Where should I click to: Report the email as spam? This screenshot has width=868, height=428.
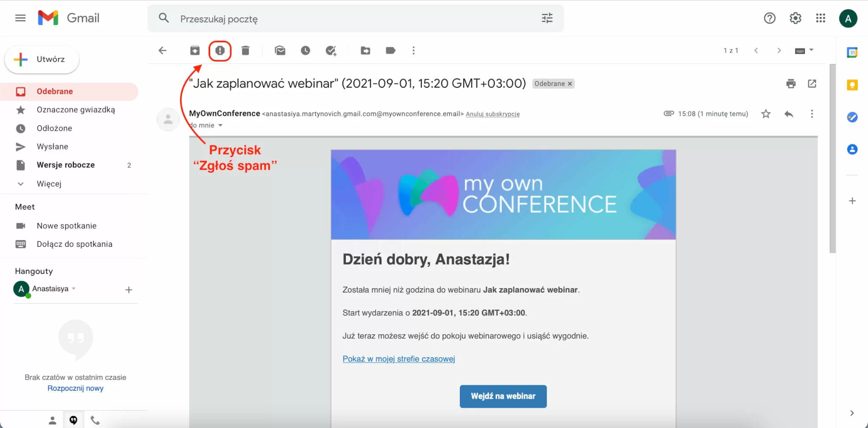220,50
